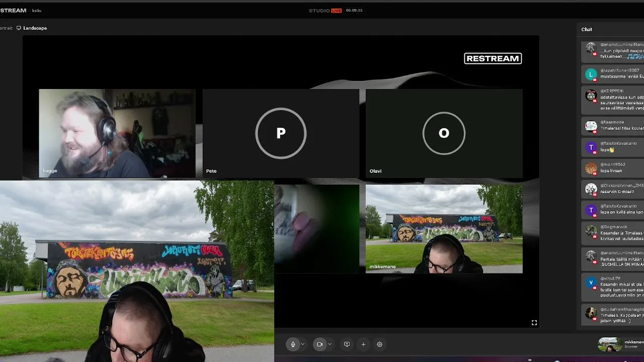Open the mikkemane sources thumbnail
The width and height of the screenshot is (644, 362).
(610, 344)
